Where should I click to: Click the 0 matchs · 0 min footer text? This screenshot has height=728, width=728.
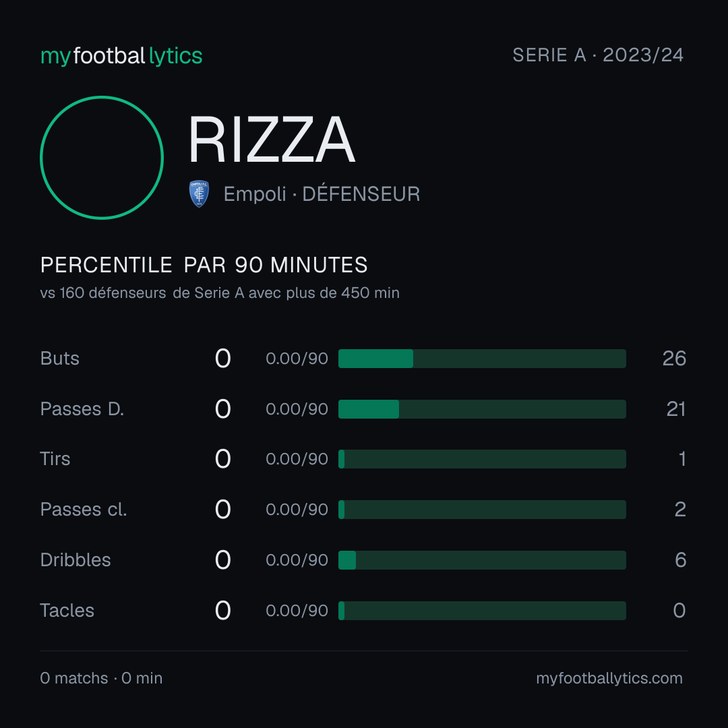(101, 678)
